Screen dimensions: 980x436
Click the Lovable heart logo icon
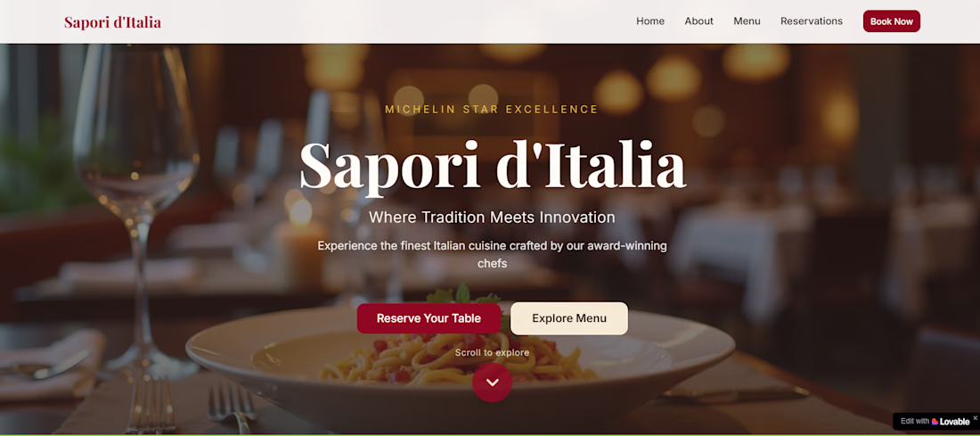[x=935, y=422]
